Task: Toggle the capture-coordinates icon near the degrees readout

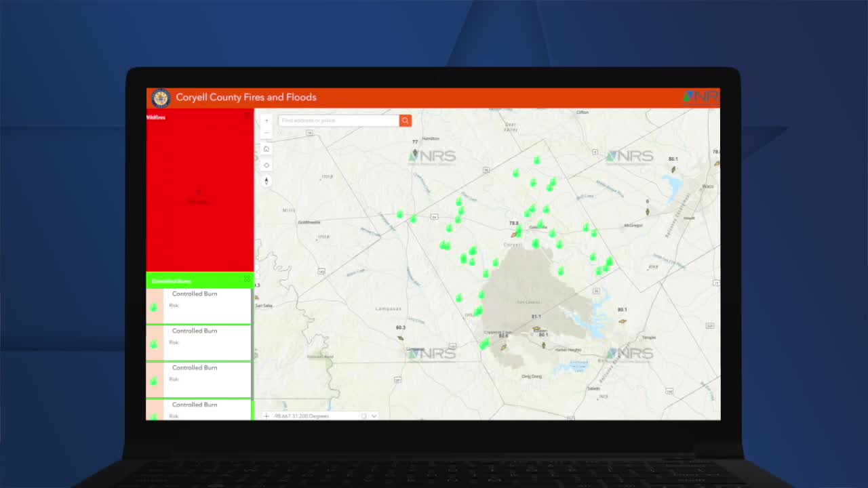Action: point(364,415)
